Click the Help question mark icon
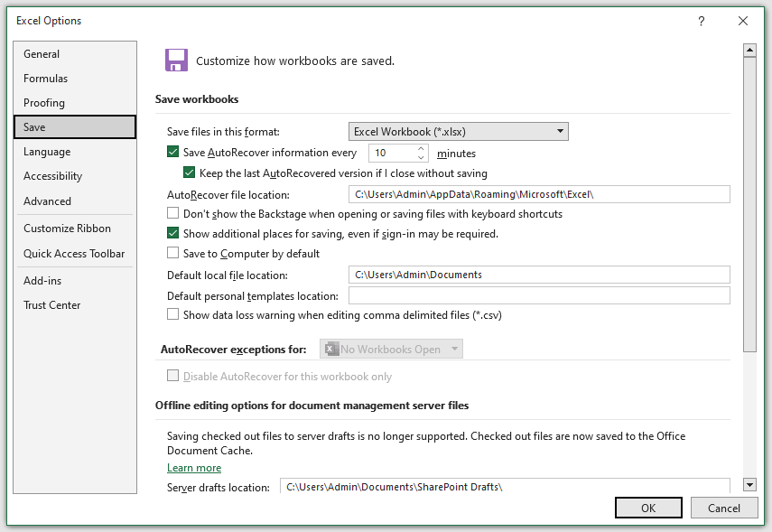Screen dimensions: 772x532 [702, 21]
